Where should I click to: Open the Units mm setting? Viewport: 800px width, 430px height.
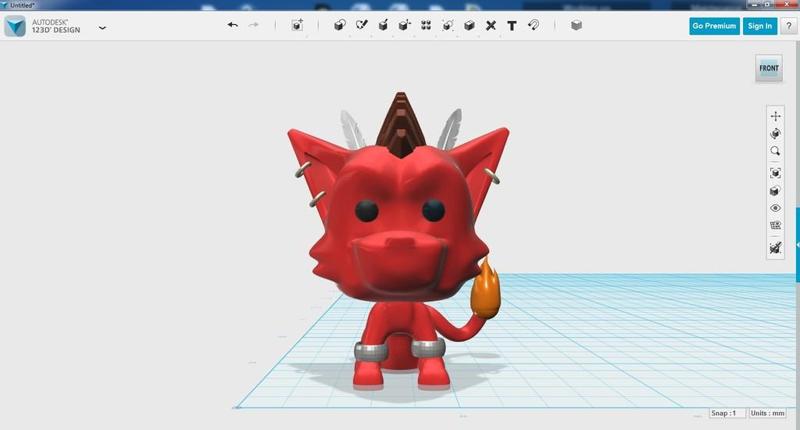767,413
